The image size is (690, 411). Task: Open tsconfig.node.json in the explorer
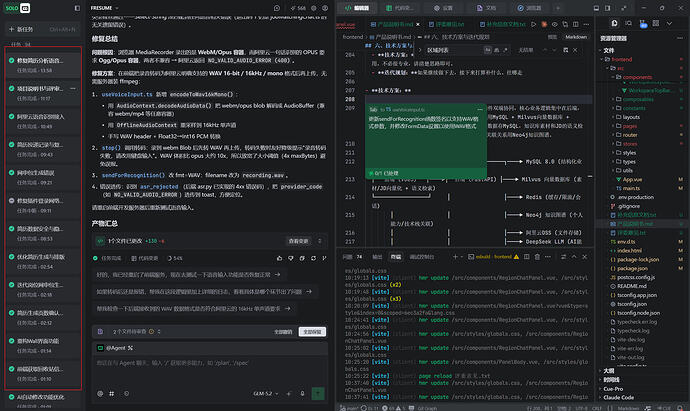(638, 313)
